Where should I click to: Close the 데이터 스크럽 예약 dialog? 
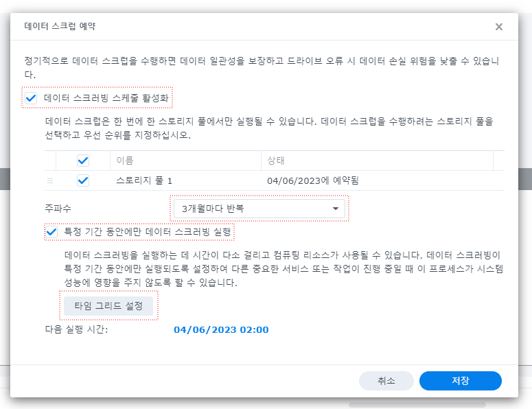tap(498, 27)
